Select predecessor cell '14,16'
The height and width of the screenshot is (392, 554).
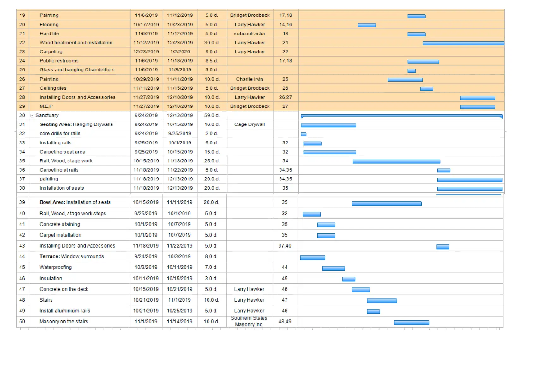286,24
